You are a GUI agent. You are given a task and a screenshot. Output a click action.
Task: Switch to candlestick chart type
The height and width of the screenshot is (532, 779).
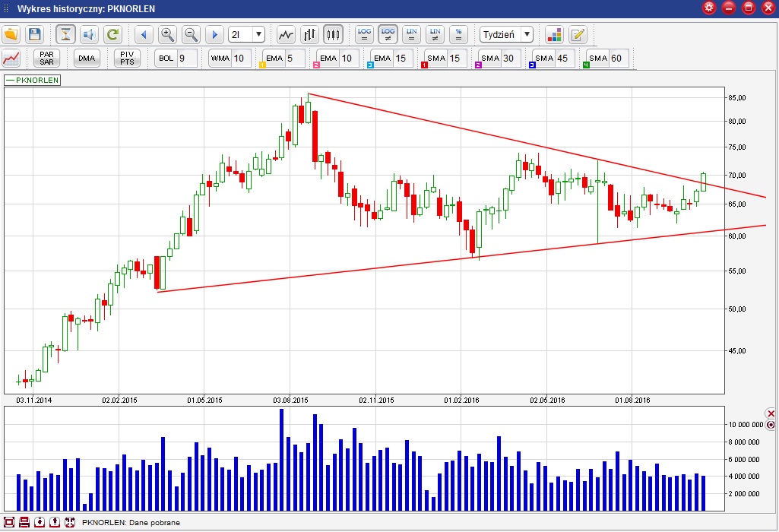[333, 34]
